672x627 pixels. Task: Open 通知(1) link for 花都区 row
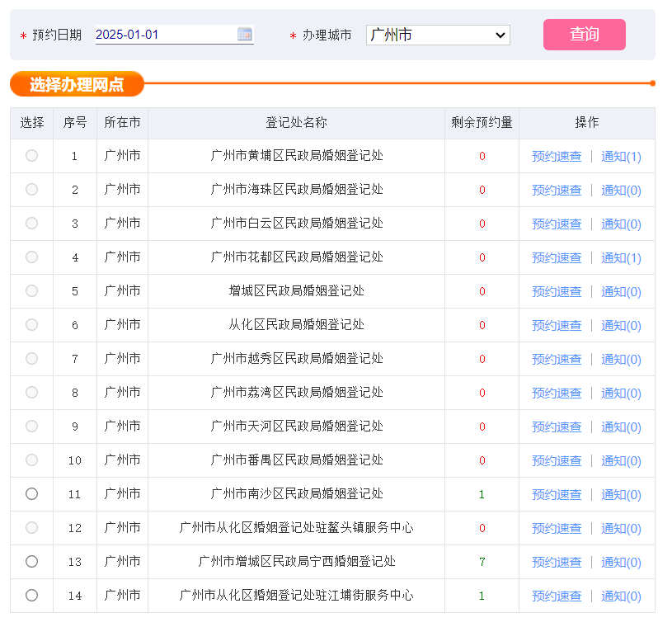click(x=621, y=257)
